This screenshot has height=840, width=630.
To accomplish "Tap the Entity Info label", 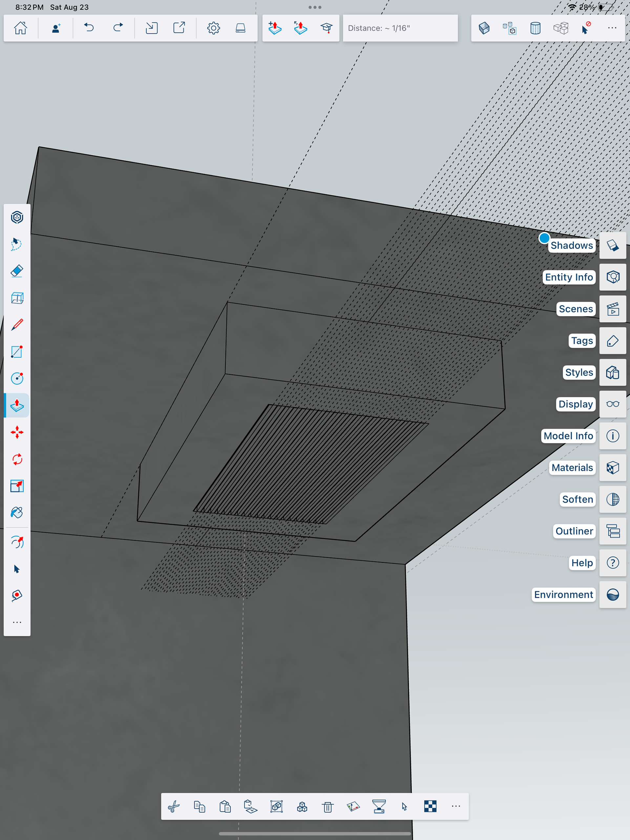I will [x=569, y=277].
